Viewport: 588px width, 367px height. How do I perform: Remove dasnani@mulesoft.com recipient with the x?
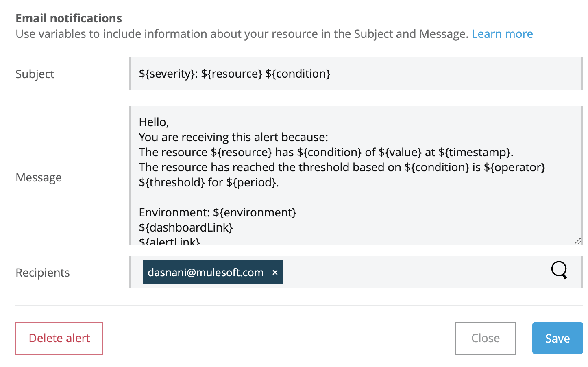coord(275,273)
